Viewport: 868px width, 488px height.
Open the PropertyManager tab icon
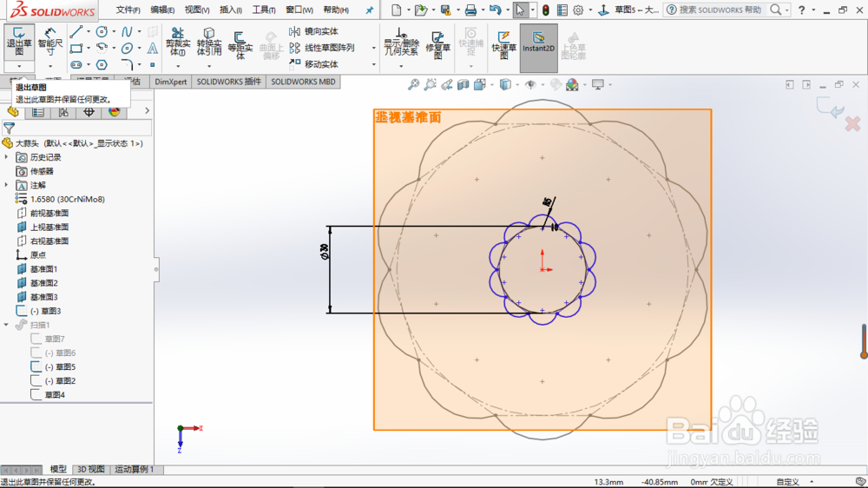[x=37, y=112]
